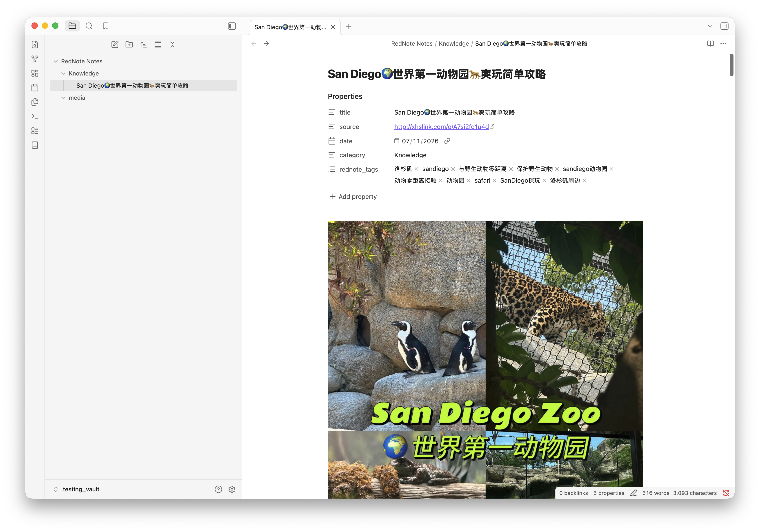
Task: Click the book ribbon icon at the bottom
Action: [35, 145]
